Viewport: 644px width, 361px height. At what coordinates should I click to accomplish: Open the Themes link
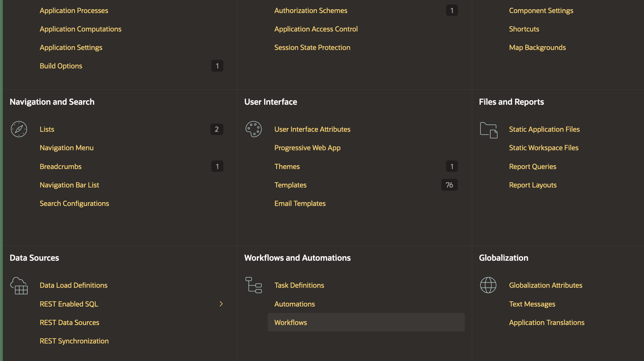pyautogui.click(x=287, y=166)
